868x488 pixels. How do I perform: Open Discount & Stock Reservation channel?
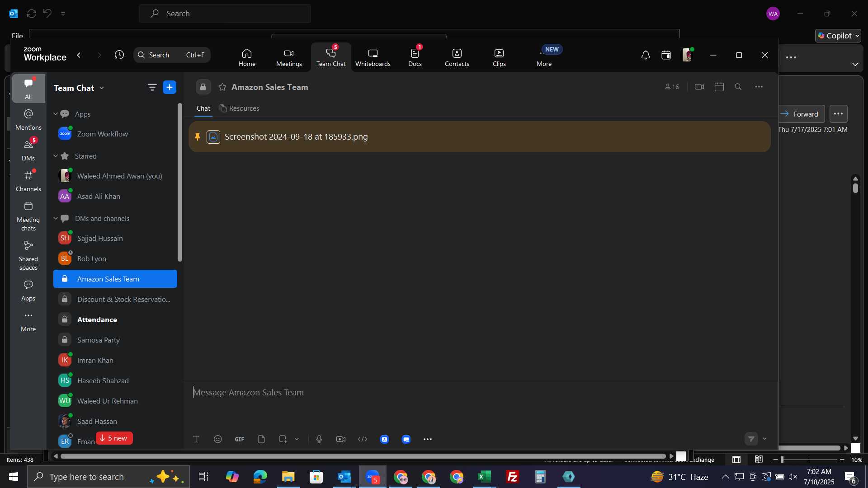(x=115, y=299)
